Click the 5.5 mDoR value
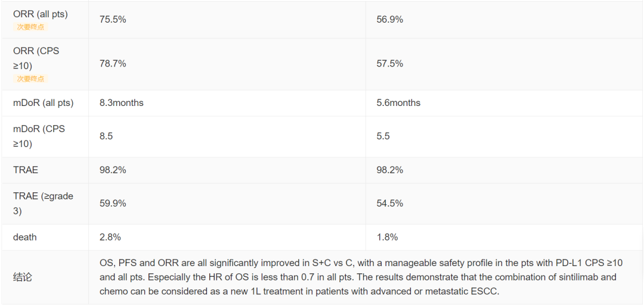Viewport: 644px width, 306px height. pyautogui.click(x=383, y=136)
